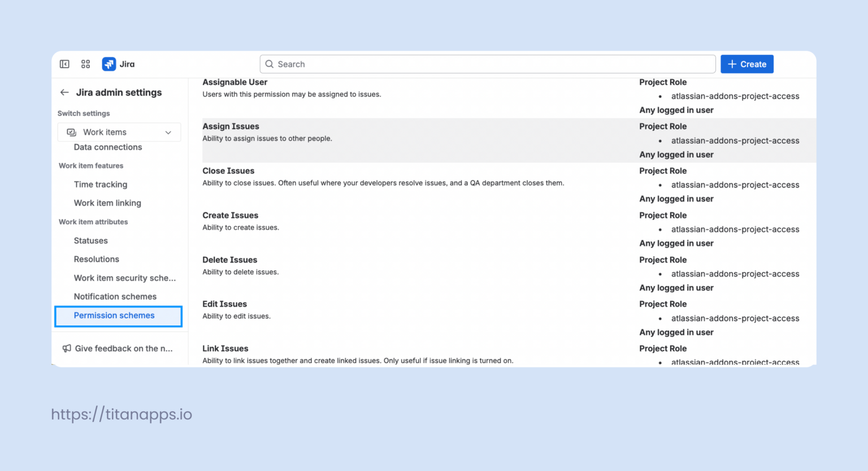Open Give feedback on the navigation link

(123, 348)
